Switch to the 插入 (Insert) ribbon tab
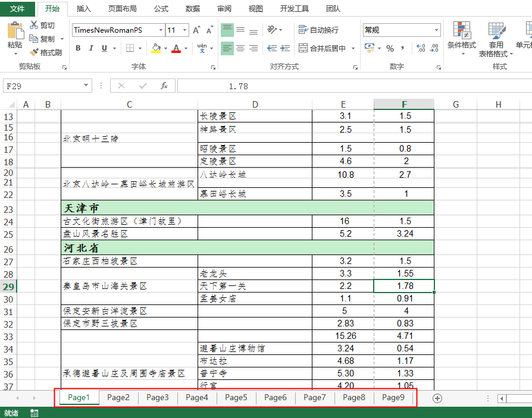The height and width of the screenshot is (418, 532). pyautogui.click(x=84, y=9)
